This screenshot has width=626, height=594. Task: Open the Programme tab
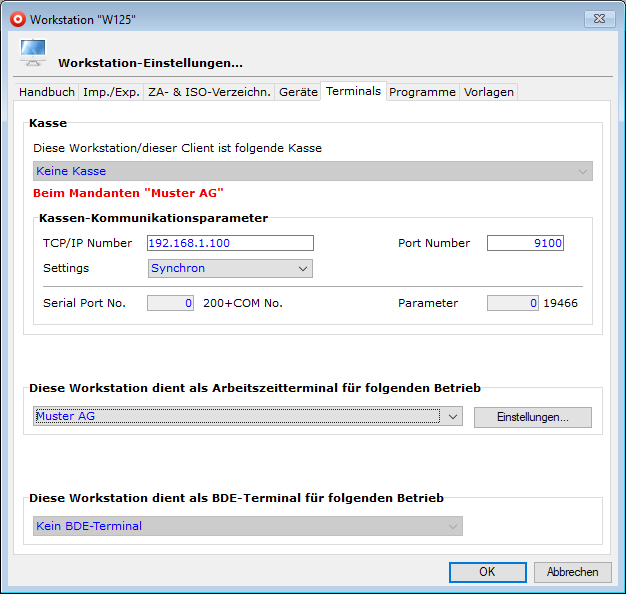coord(422,92)
